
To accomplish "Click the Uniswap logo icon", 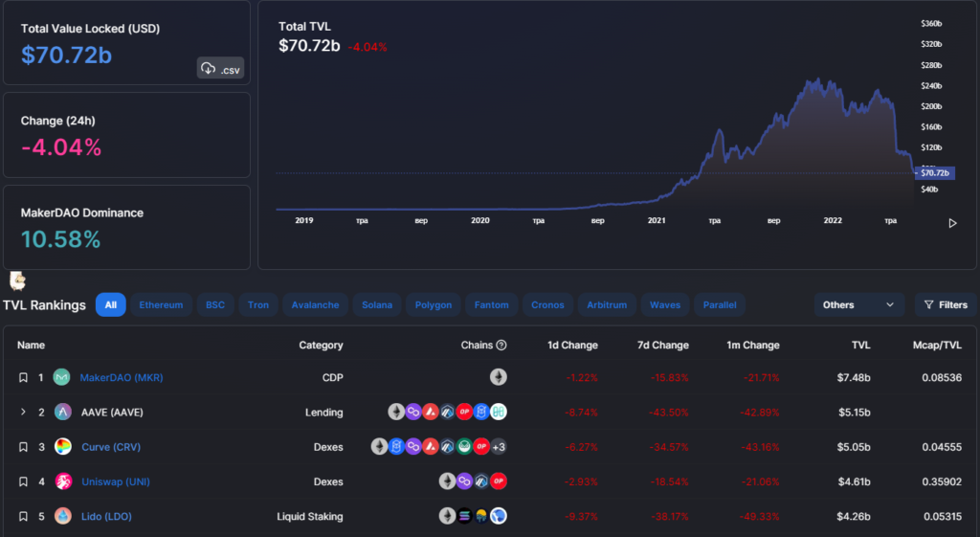I will 62,481.
